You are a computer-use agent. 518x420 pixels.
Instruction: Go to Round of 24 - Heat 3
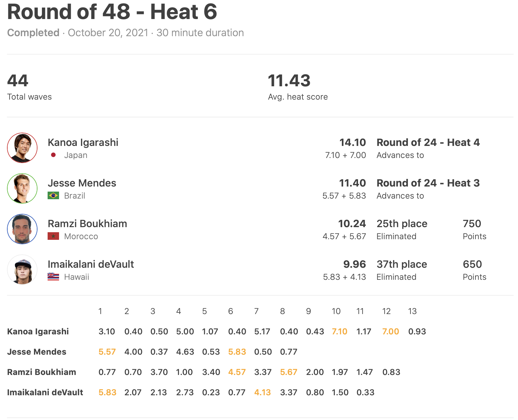click(x=428, y=183)
